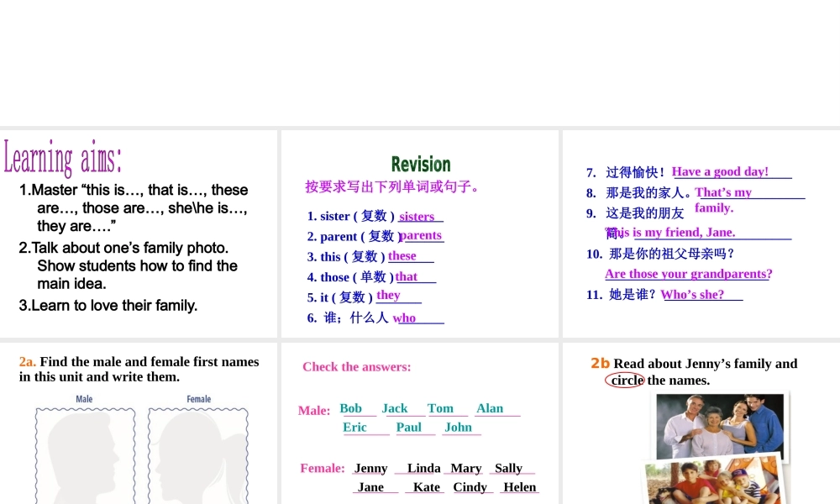Click the female name 'Linda'
The height and width of the screenshot is (504, 840).
[423, 468]
